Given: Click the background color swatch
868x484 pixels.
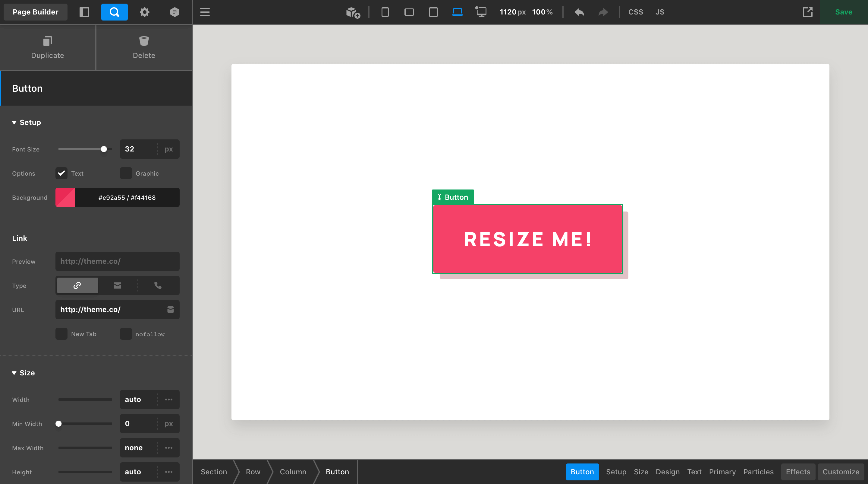Looking at the screenshot, I should (x=65, y=197).
